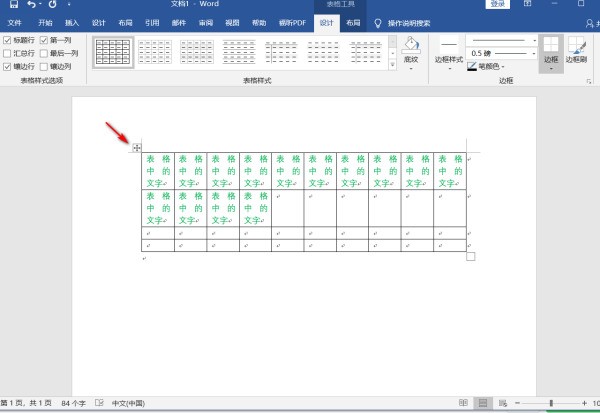The image size is (600, 413).
Task: Select the fifth table style thumbnail
Action: [281, 52]
